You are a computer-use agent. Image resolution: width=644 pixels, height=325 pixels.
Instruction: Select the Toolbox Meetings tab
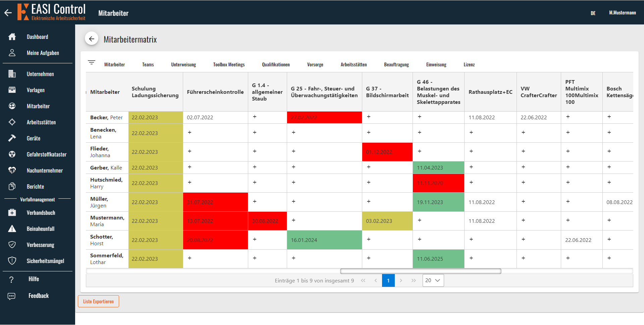229,65
